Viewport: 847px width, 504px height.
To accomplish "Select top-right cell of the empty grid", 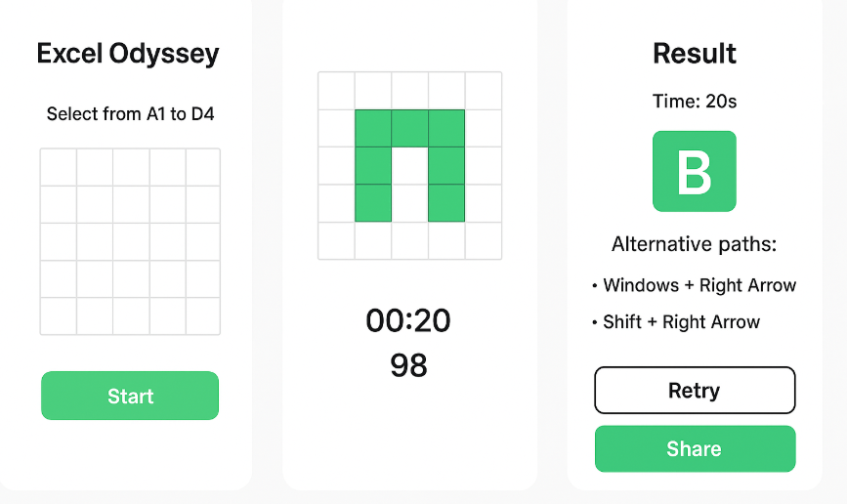I will [202, 167].
